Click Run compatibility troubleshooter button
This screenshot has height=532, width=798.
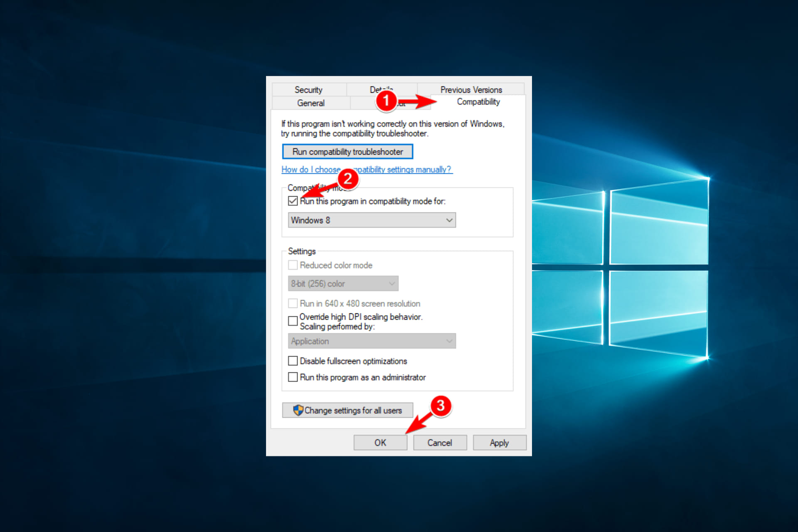tap(347, 152)
